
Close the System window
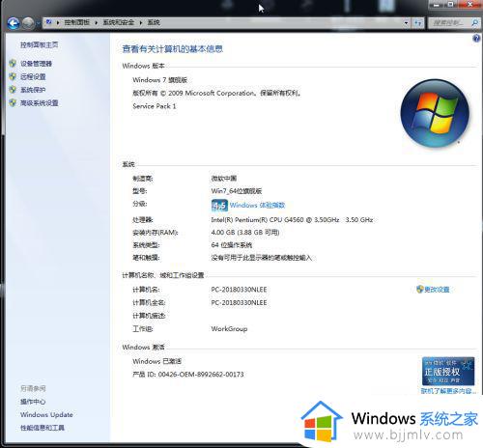pos(469,5)
